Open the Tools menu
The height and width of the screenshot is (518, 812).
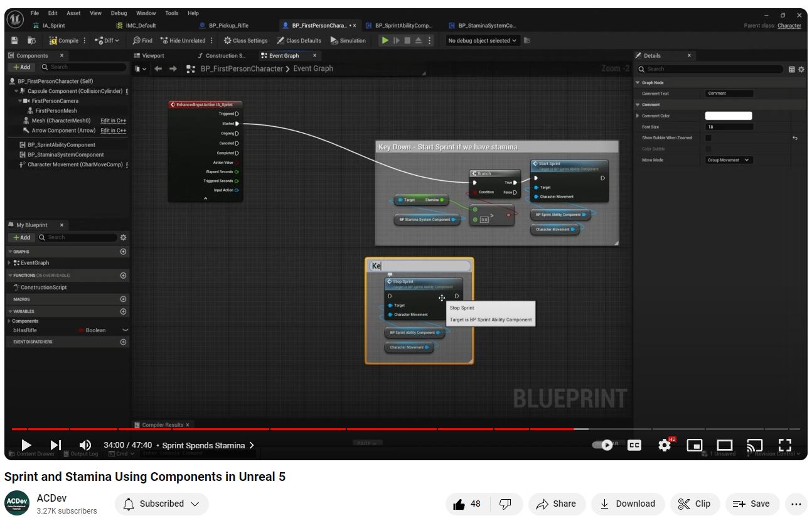coord(172,13)
